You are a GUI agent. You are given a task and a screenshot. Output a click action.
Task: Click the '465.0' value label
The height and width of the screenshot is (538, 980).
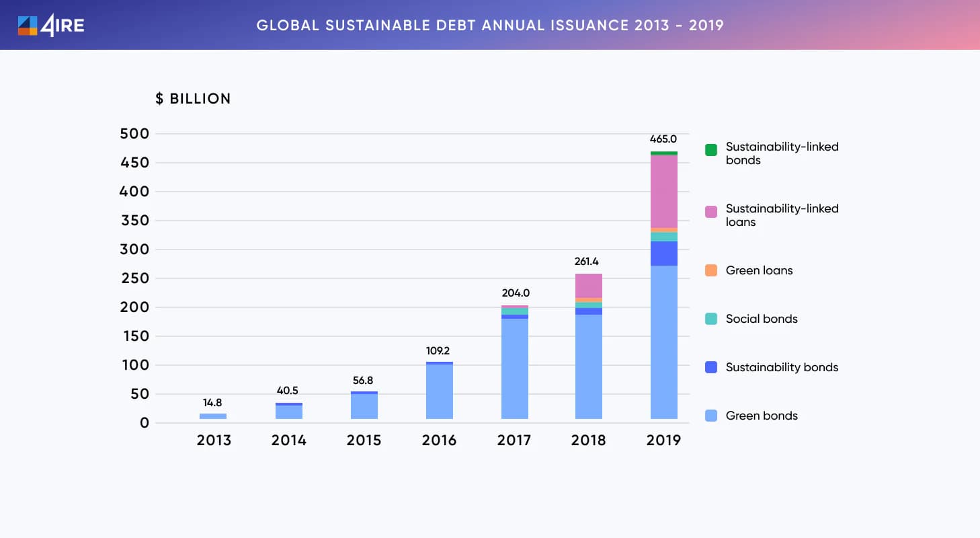tap(663, 139)
